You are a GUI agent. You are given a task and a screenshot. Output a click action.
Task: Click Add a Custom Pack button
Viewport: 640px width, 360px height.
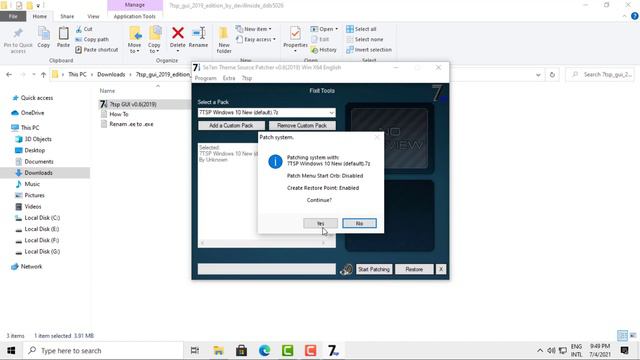(231, 126)
